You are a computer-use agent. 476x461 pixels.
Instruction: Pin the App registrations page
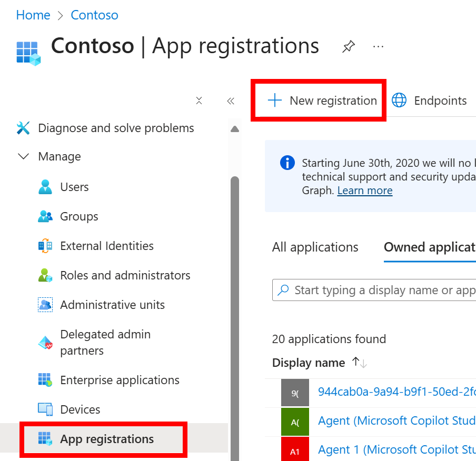[x=349, y=47]
